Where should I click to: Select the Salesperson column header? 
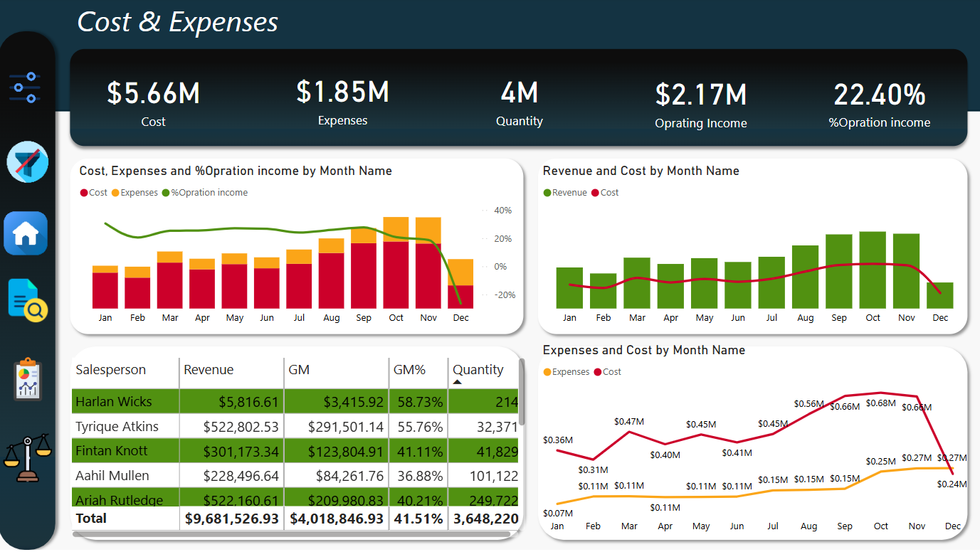111,370
